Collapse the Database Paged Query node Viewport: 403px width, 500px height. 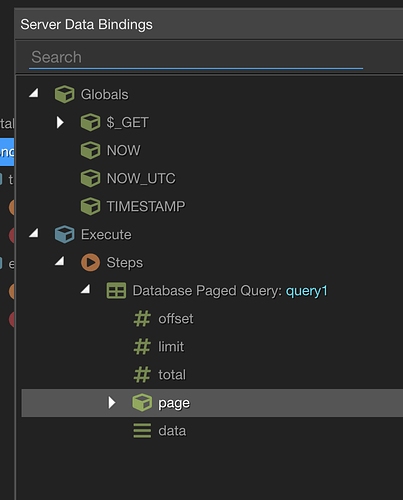86,289
